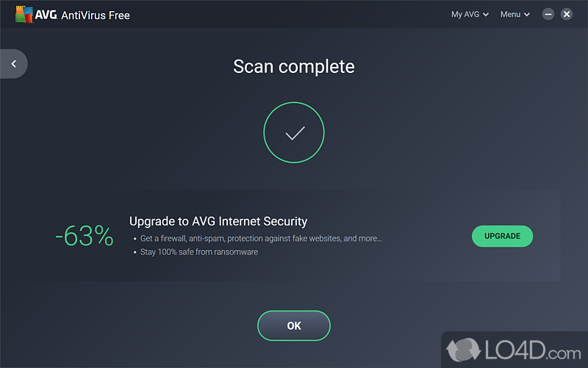Select the Upgrade to AVG Internet Security heading

pos(218,221)
